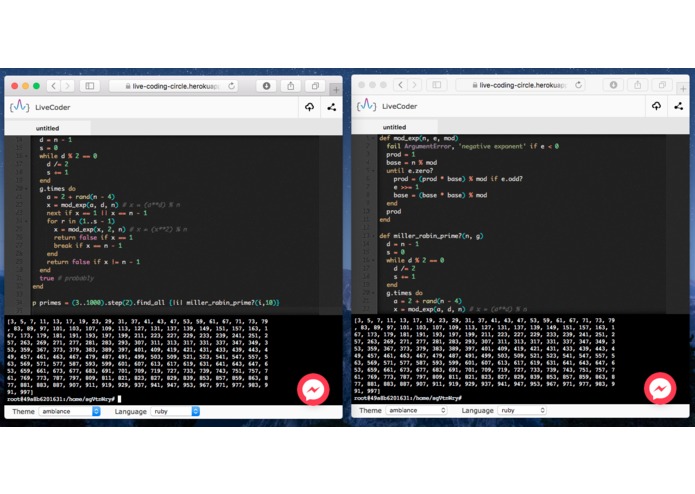
Task: Toggle the sidebar in left Safari window
Action: click(90, 86)
